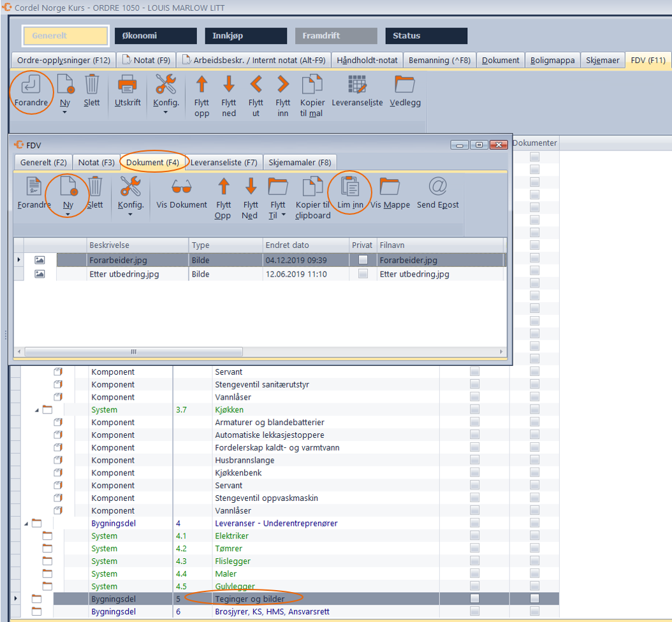Toggle Privat checkbox for Forarbeider.jpg
This screenshot has height=622, width=672.
click(363, 260)
